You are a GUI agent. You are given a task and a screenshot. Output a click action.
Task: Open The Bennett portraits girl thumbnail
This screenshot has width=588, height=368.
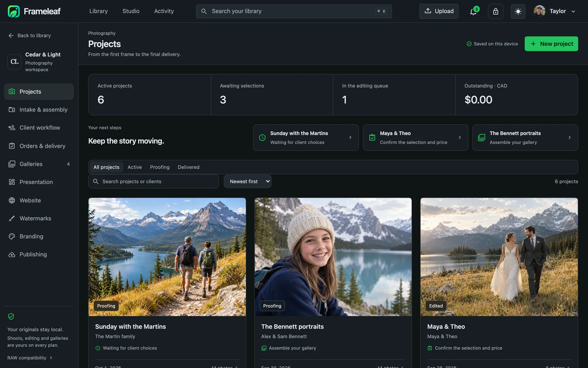[333, 257]
